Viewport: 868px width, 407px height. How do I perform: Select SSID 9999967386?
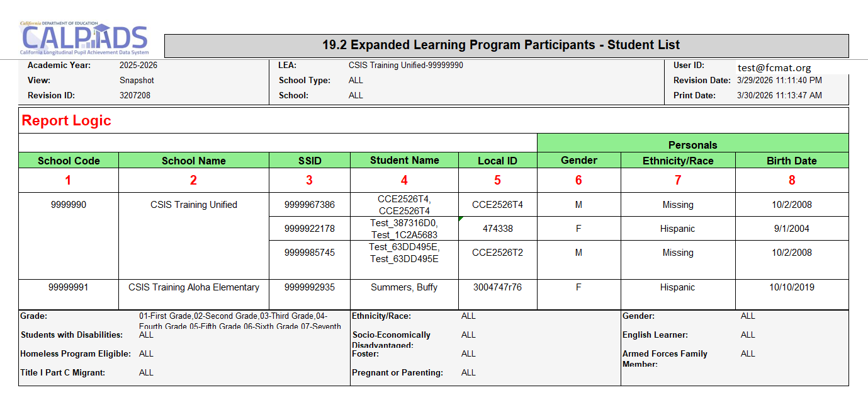click(309, 205)
